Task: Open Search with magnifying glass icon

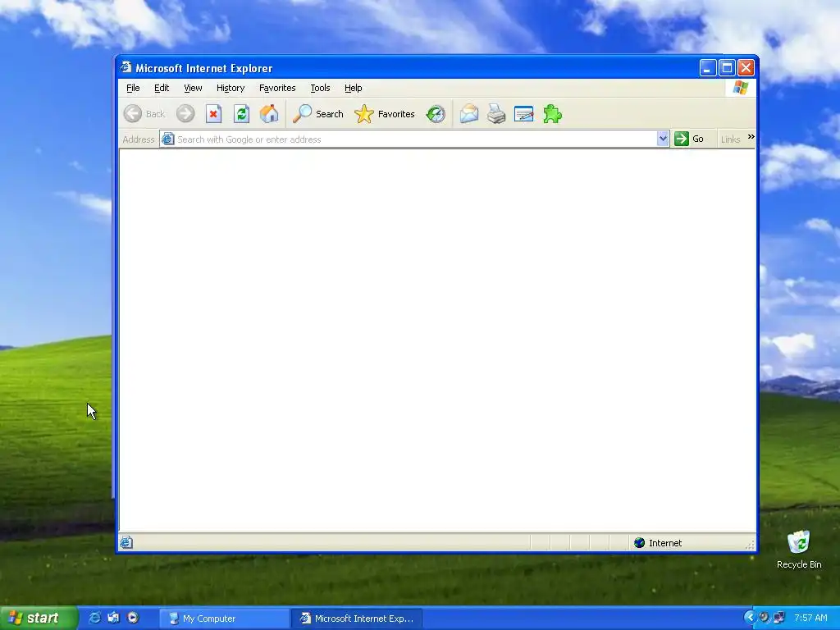Action: pos(302,113)
